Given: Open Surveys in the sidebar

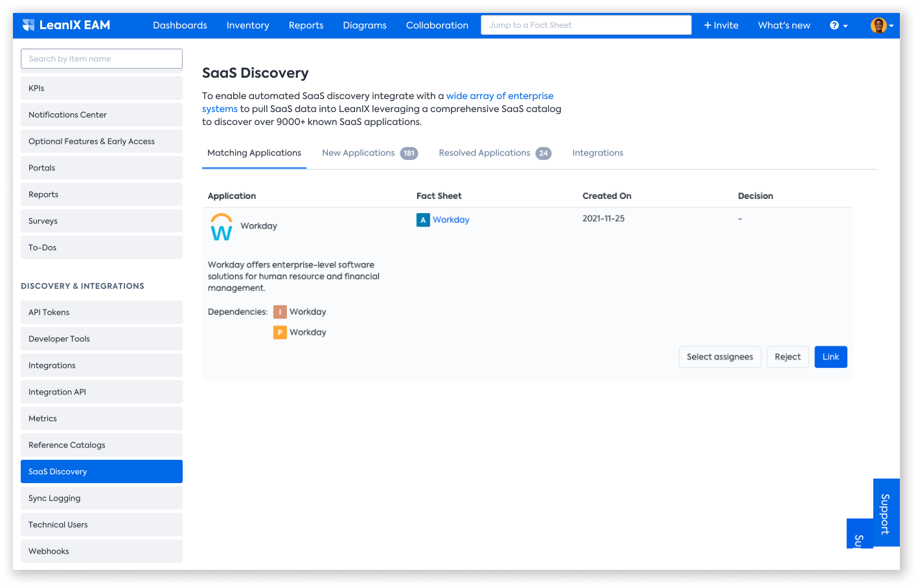Looking at the screenshot, I should click(x=102, y=221).
